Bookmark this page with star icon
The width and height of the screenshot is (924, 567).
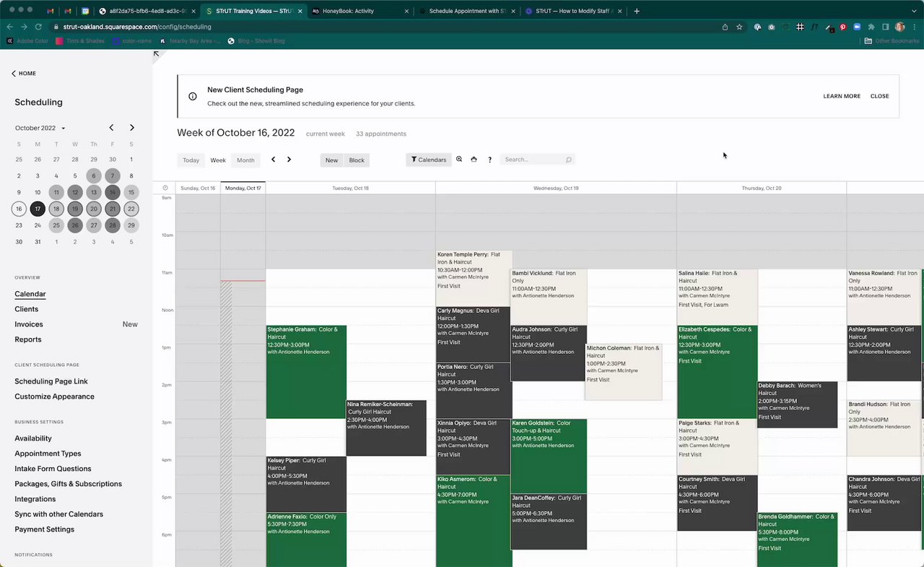[739, 27]
